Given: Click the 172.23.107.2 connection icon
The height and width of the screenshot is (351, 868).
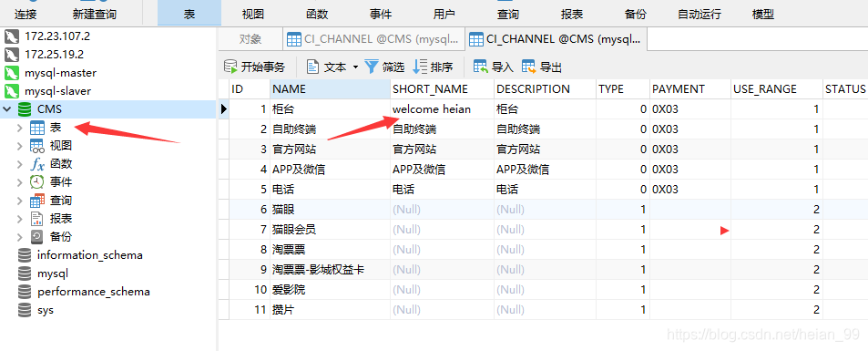Looking at the screenshot, I should coord(11,36).
